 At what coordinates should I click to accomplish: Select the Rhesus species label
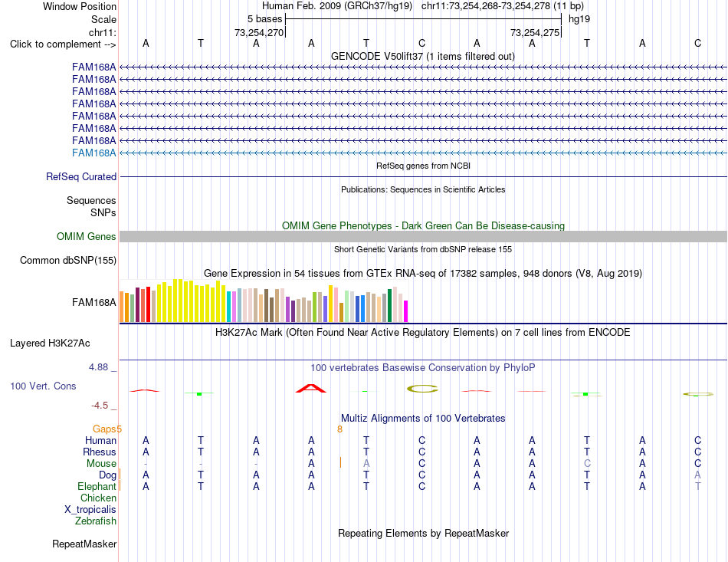tap(100, 452)
